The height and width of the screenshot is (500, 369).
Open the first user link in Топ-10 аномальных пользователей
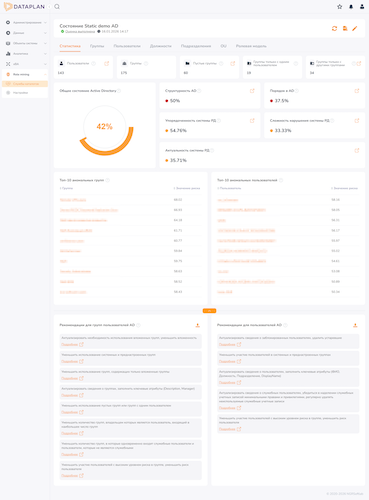pos(228,200)
